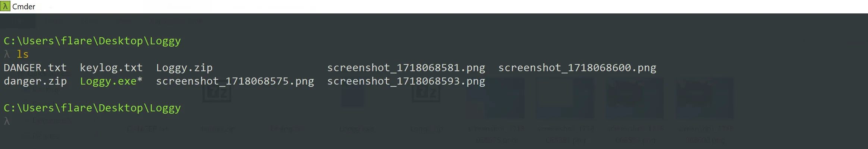This screenshot has width=868, height=149.
Task: Click the lowercase danger.zip file name
Action: pyautogui.click(x=35, y=81)
